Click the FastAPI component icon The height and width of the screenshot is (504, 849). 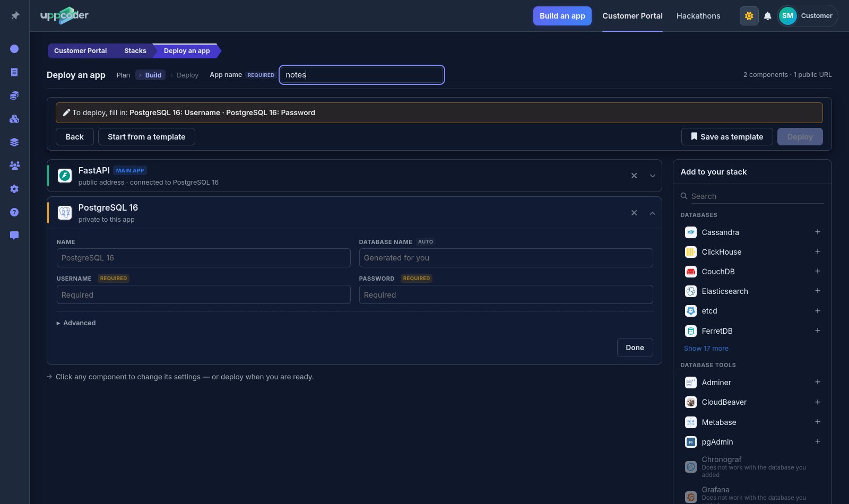tap(65, 176)
